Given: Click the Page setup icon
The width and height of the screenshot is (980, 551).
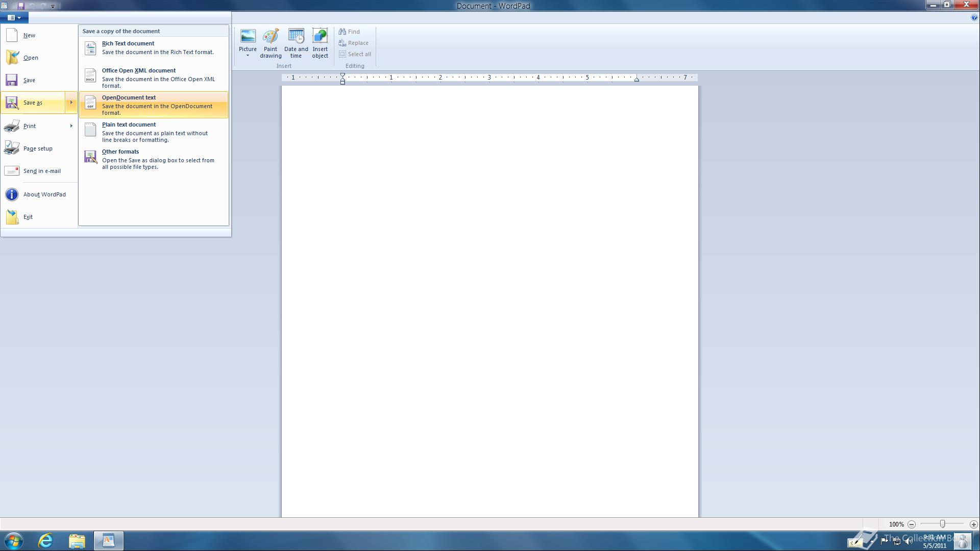Looking at the screenshot, I should (x=12, y=148).
